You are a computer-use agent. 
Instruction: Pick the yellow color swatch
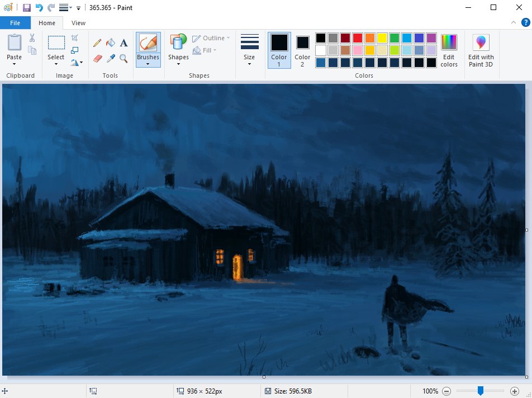tap(382, 37)
